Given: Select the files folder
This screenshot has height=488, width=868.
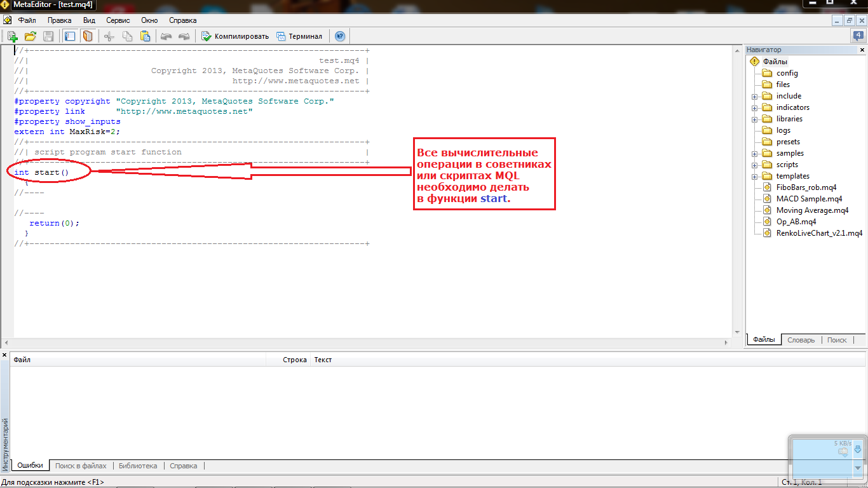Looking at the screenshot, I should point(783,85).
